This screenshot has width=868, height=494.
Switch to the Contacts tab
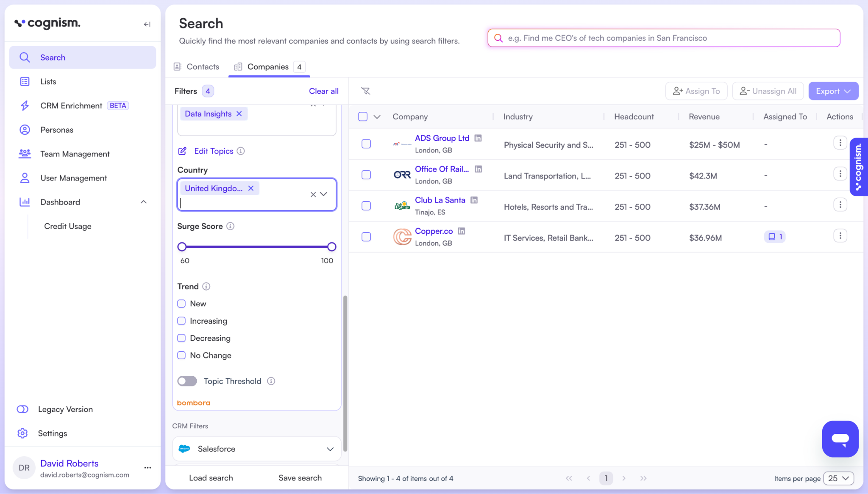[196, 67]
